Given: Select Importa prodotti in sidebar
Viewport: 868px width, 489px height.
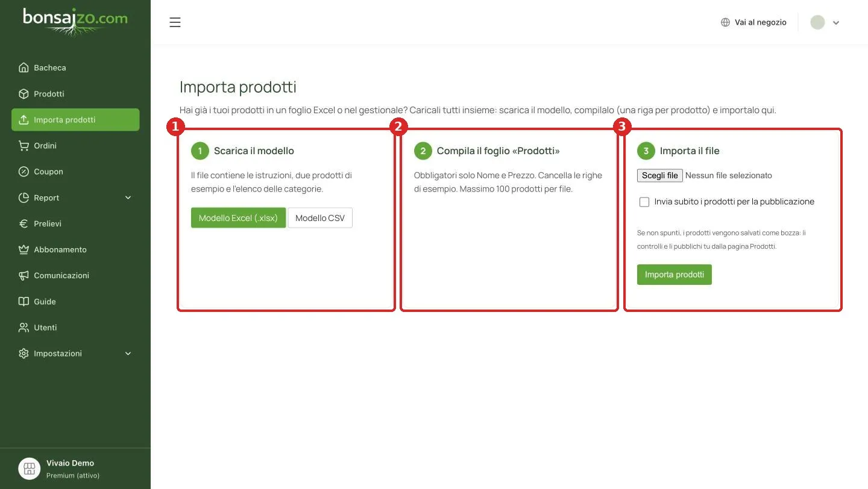Looking at the screenshot, I should (75, 119).
